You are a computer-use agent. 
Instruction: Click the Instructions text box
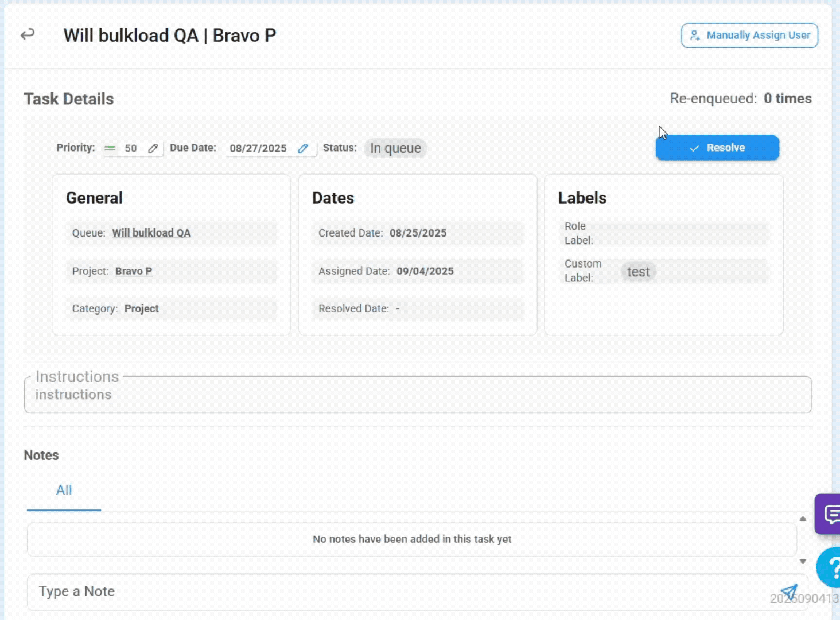(x=418, y=395)
